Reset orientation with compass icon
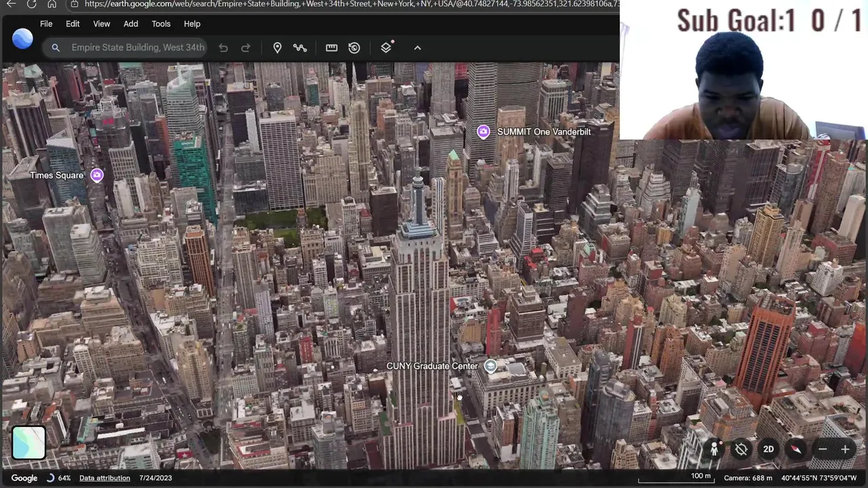This screenshot has height=488, width=868. [795, 449]
